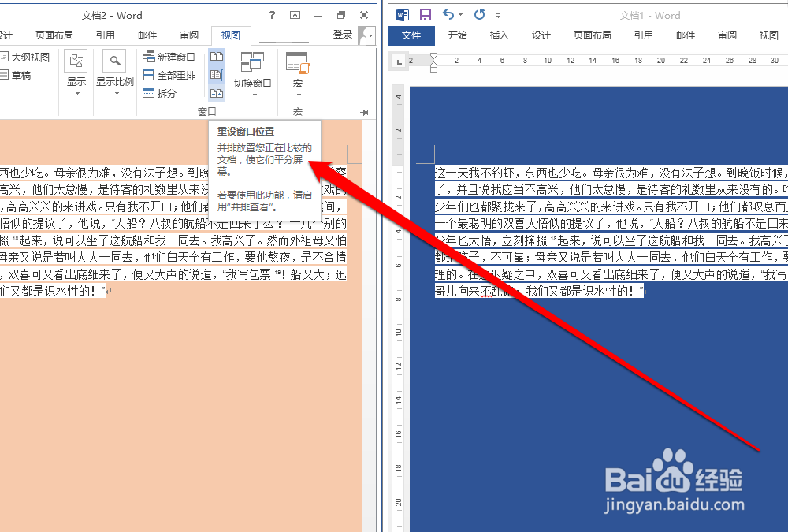788x532 pixels.
Task: Open Word Help in 文档2 window
Action: [x=272, y=15]
